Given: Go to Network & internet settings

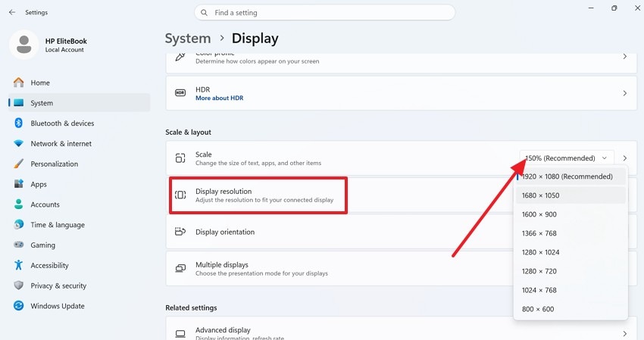Looking at the screenshot, I should click(x=80, y=143).
